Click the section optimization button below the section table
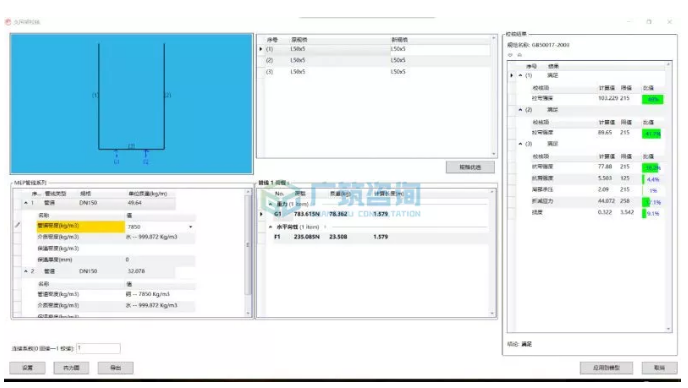Screen dimensions: 688x388 coord(470,167)
